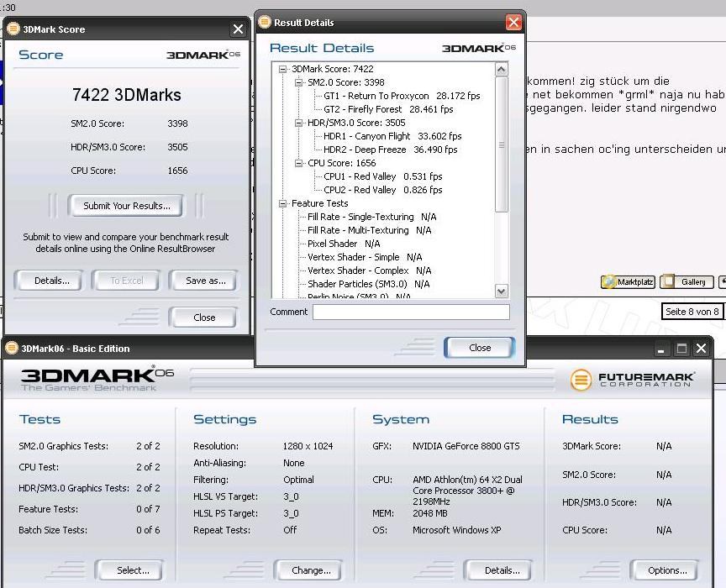Click the Result Details scrollbar thumb
This screenshot has width=726, height=588.
click(x=502, y=144)
